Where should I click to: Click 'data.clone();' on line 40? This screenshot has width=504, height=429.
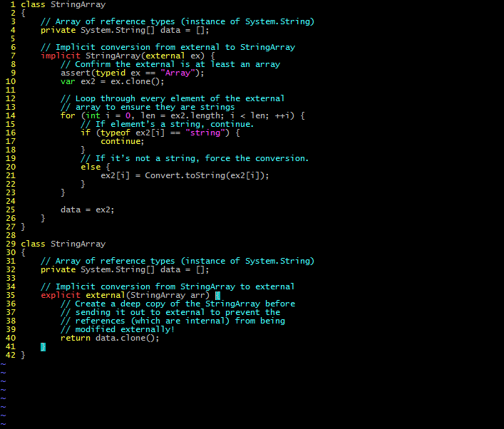tap(128, 338)
